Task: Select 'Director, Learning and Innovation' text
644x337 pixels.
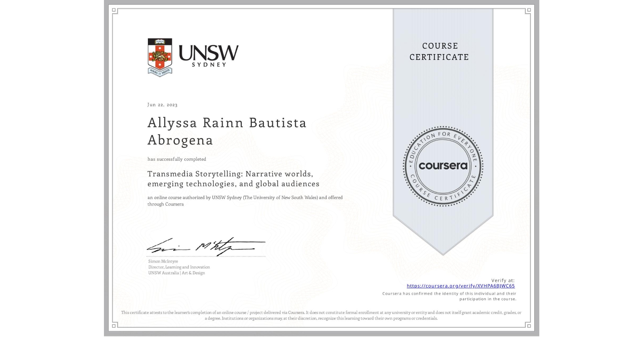Action: 179,267
